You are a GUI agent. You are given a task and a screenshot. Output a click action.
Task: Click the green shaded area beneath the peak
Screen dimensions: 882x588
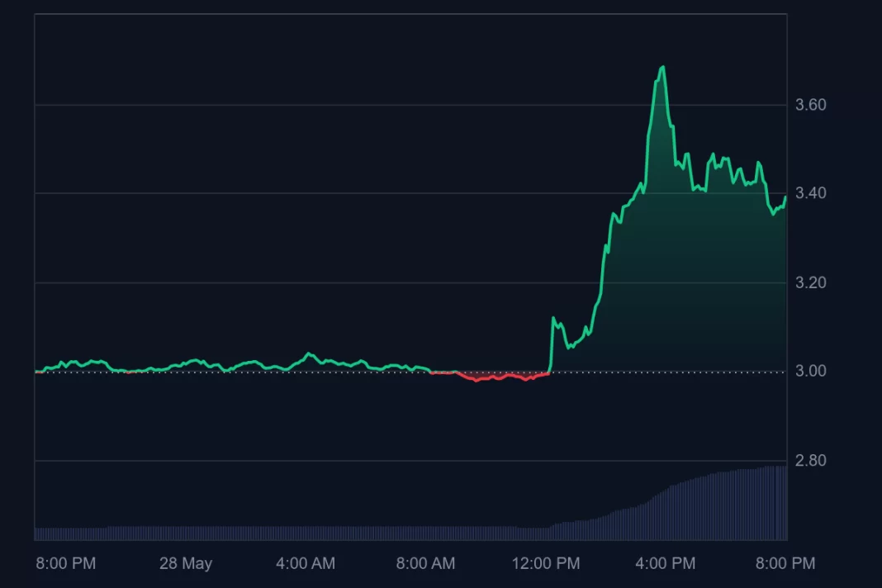pyautogui.click(x=661, y=248)
